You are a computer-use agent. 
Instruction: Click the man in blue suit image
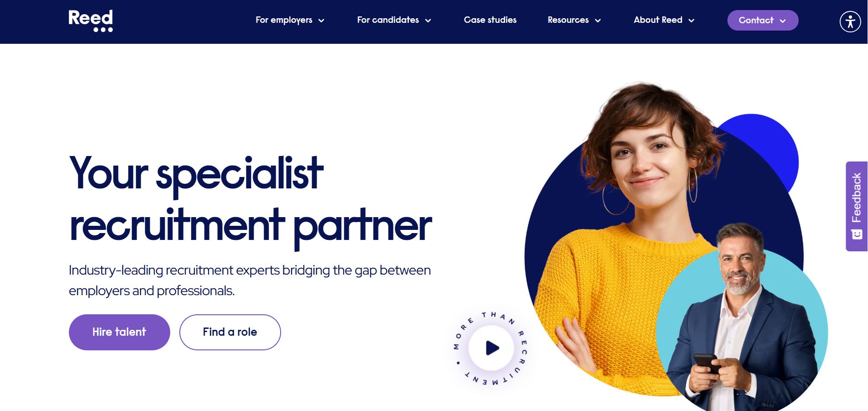pos(742,319)
